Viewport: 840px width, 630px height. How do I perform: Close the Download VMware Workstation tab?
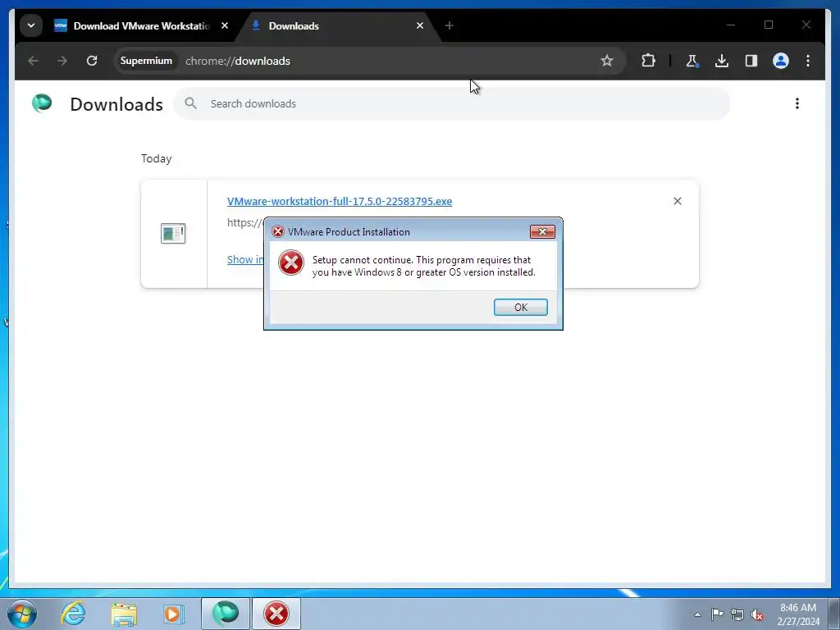click(225, 25)
